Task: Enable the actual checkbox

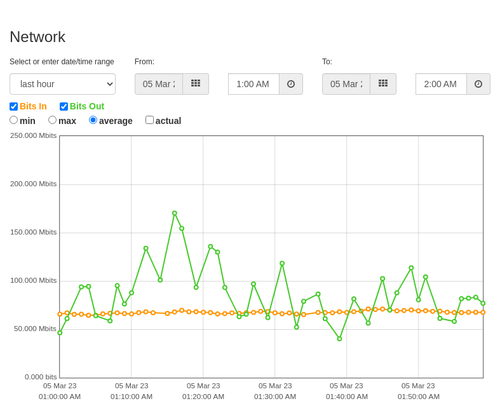Action: point(149,120)
